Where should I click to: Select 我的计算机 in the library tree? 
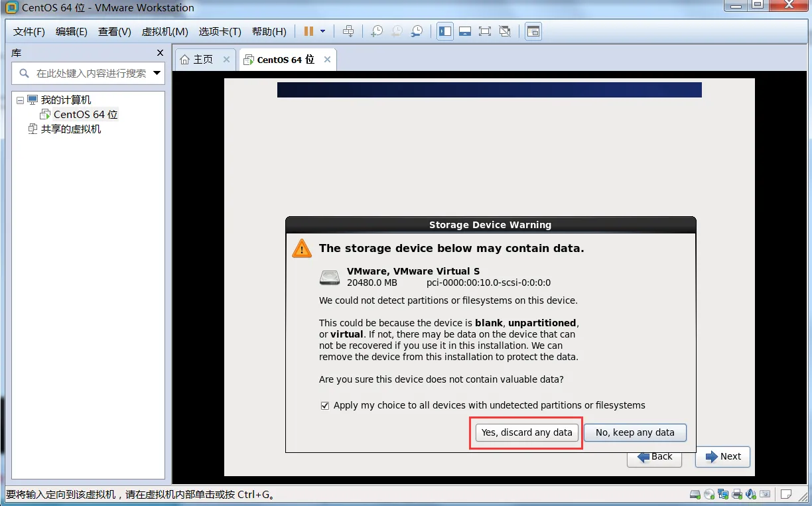[x=66, y=100]
